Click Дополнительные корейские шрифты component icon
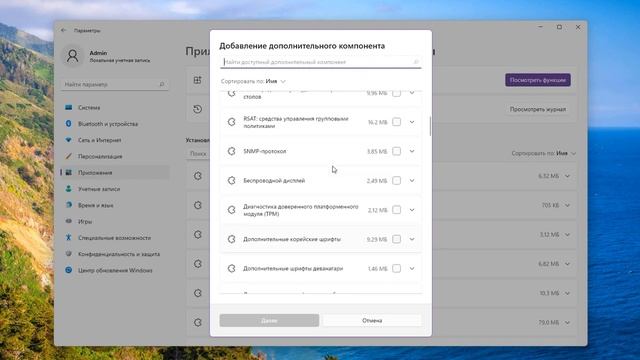The height and width of the screenshot is (360, 640). pos(231,239)
